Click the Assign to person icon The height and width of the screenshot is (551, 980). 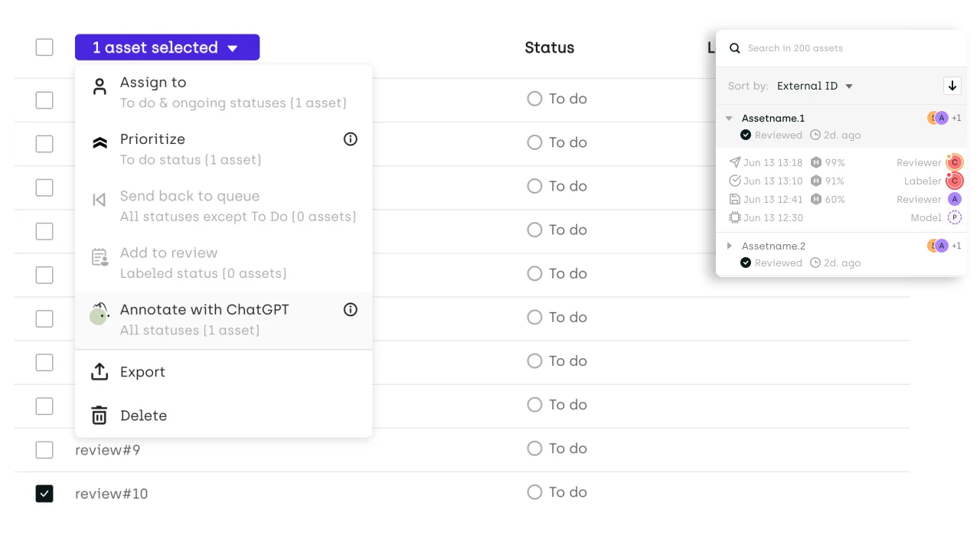click(x=100, y=86)
